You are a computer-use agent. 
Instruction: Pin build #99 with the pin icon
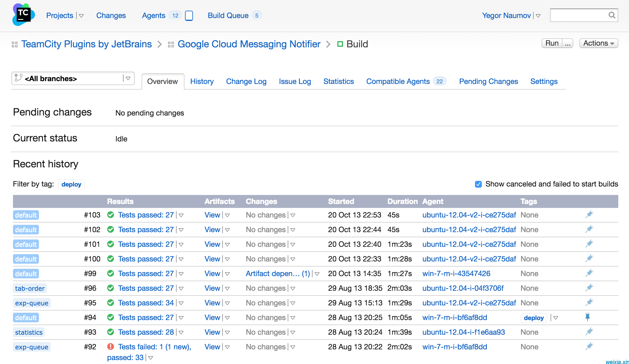pos(589,273)
